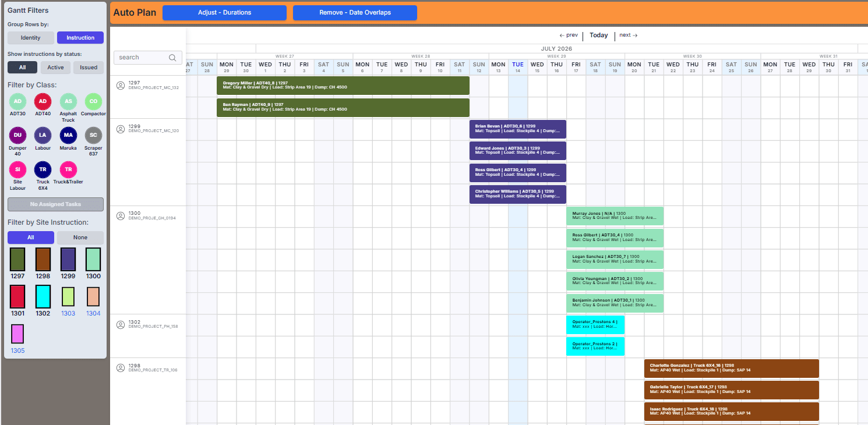Filter by Truck 6X4 class icon

click(43, 169)
